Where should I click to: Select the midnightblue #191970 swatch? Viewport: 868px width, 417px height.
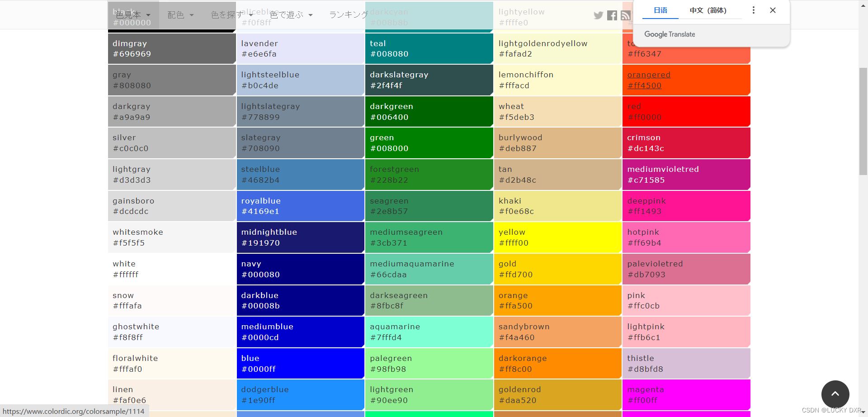[301, 237]
